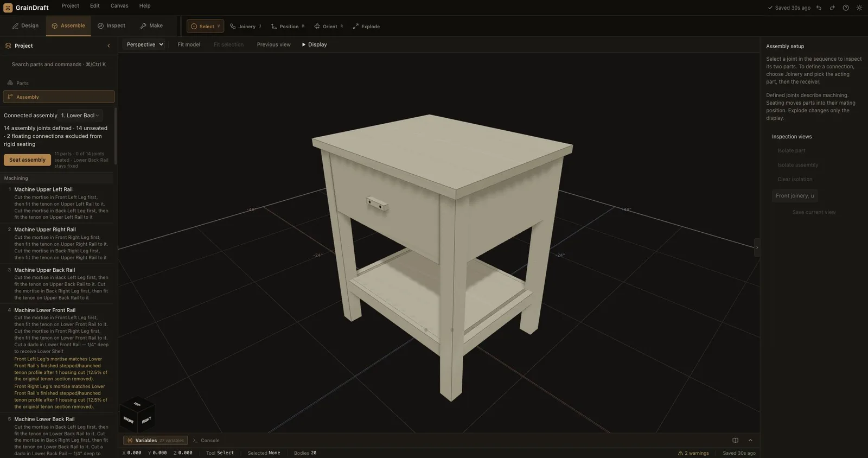Activate the Explode tool

click(366, 26)
